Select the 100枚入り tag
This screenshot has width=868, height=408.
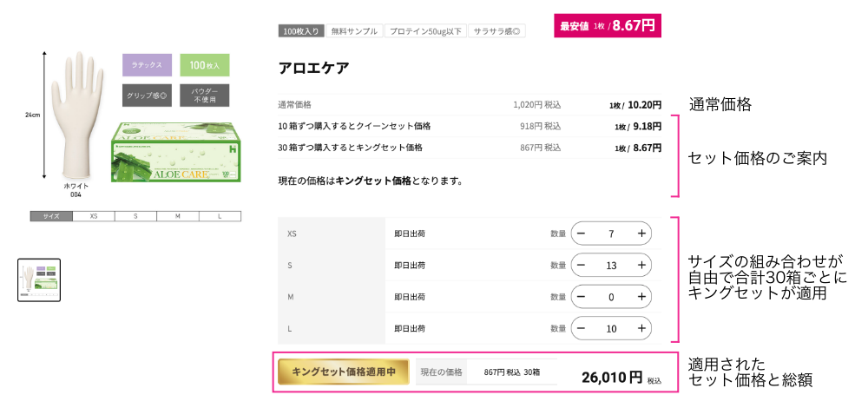click(x=301, y=31)
